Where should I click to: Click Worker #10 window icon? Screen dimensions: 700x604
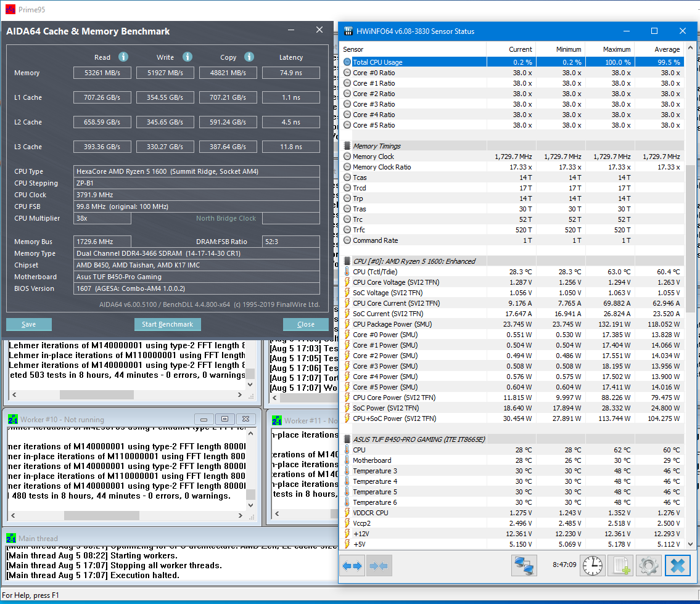tap(12, 419)
